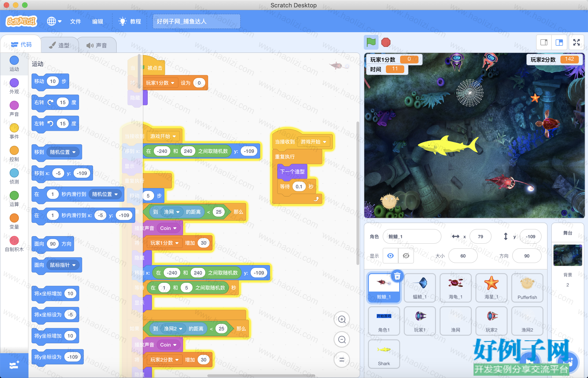
Task: Enter full screen stage mode
Action: 576,42
